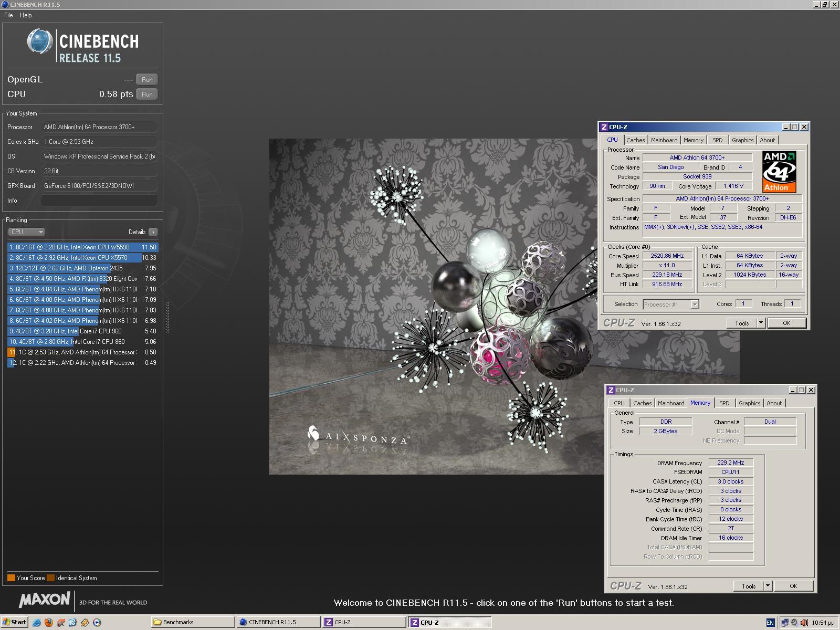Select Athlon 64 2.22 GHz ranking row
The image size is (840, 630).
[x=82, y=363]
